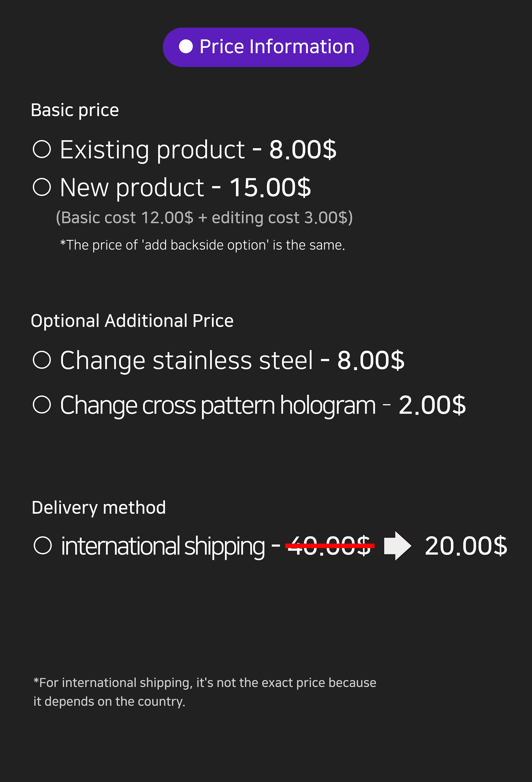Screen dimensions: 532x782
Task: Choose the cross pattern hologram radio circle
Action: click(42, 404)
